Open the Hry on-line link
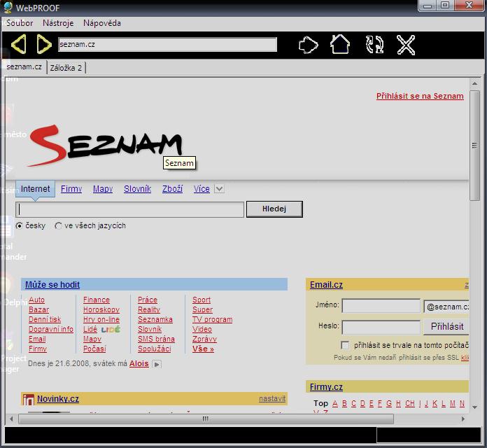Viewport: 487px width, 448px height. (101, 319)
